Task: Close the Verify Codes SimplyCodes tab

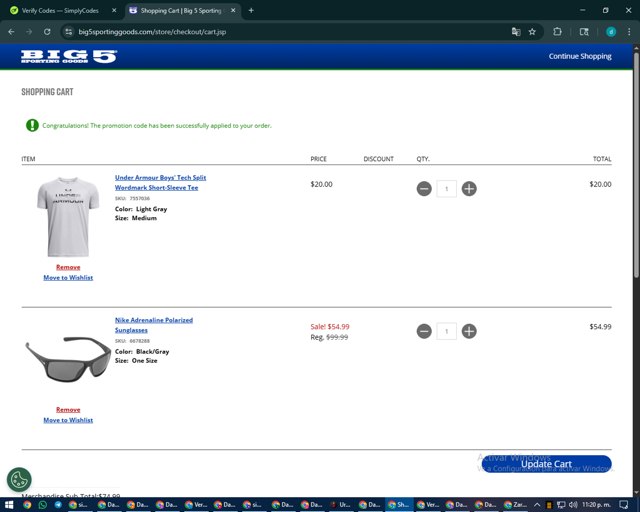Action: click(114, 11)
